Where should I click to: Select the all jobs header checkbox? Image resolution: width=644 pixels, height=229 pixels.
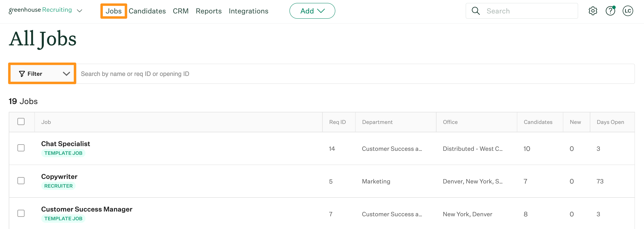click(21, 121)
